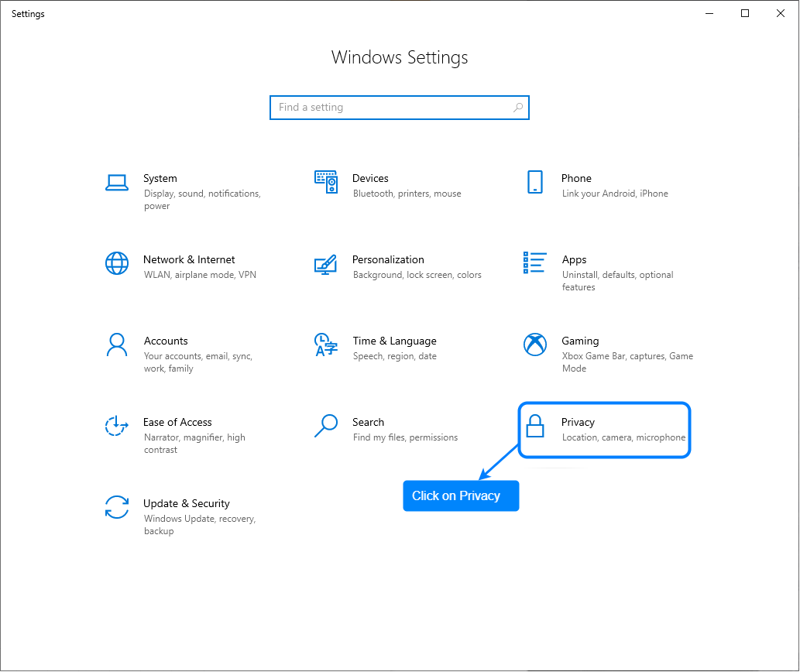Open the Personalization paintbrush icon
The image size is (800, 672).
pos(325,263)
